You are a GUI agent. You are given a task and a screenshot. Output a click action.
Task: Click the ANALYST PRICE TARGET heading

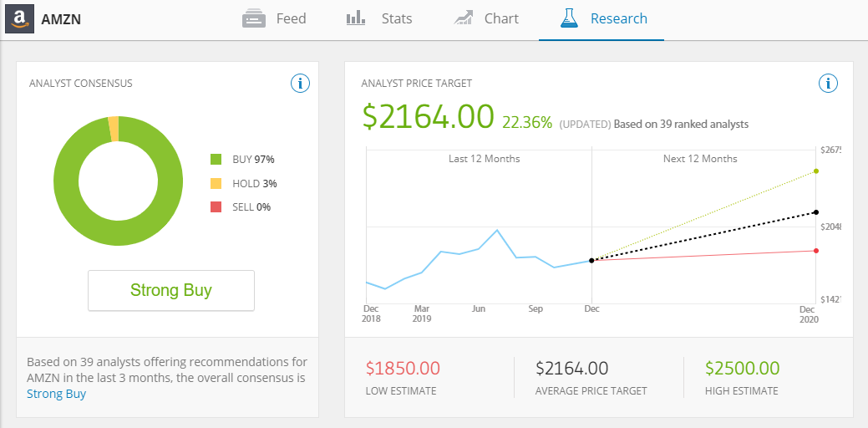click(x=416, y=84)
